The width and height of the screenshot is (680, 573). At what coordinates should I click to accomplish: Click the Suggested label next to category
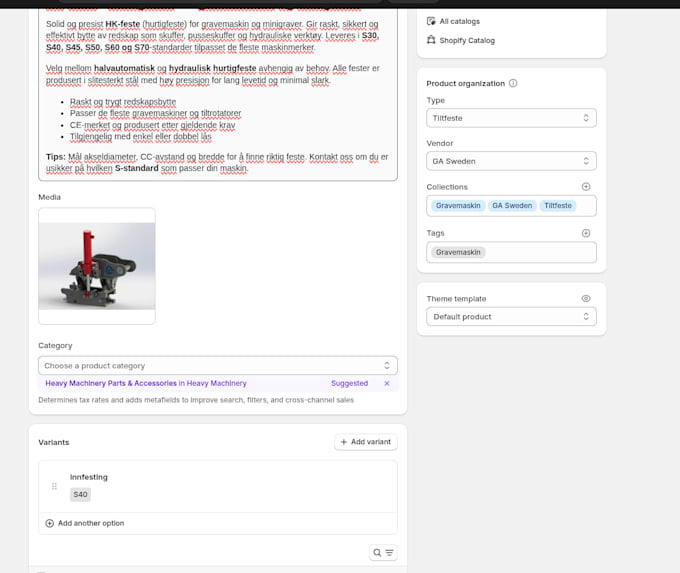350,383
